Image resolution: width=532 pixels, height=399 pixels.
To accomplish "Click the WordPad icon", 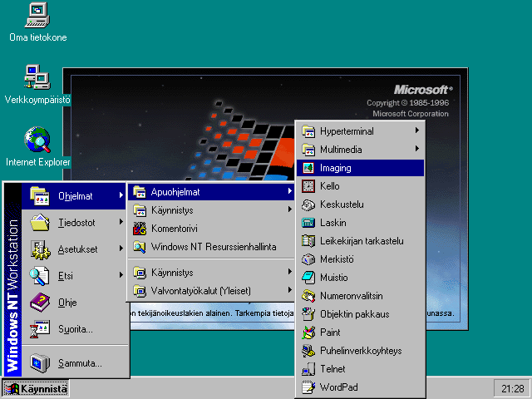I will click(308, 387).
